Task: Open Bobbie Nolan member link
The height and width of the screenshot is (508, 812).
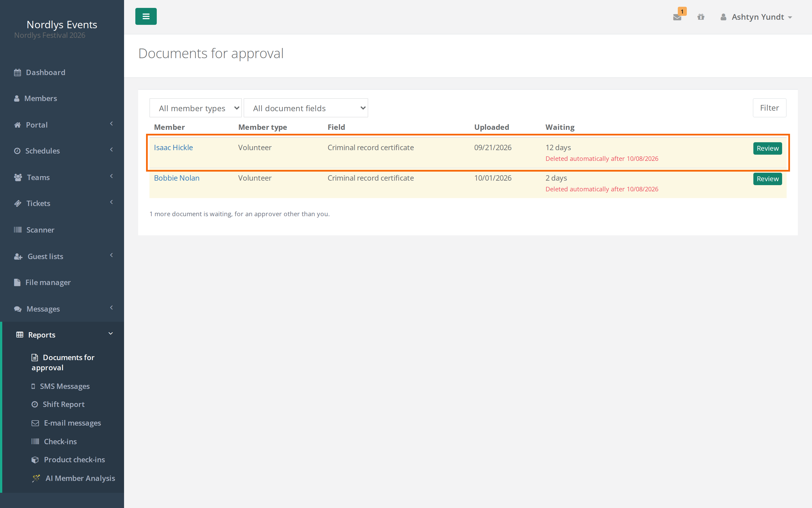Action: point(177,178)
